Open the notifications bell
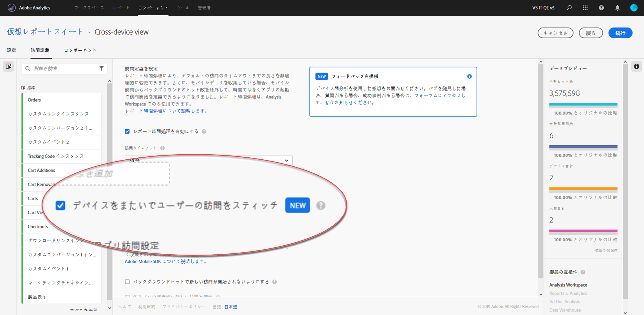This screenshot has height=315, width=644. coord(617,8)
